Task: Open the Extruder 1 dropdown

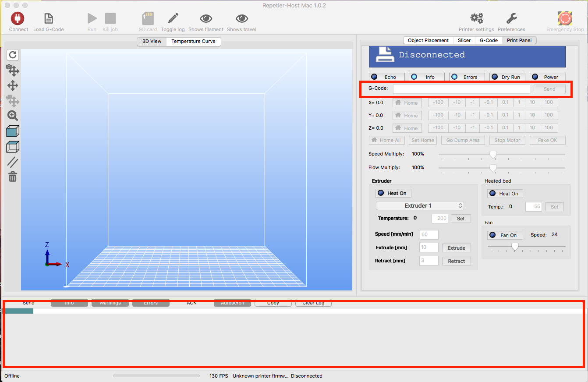Action: coord(420,205)
